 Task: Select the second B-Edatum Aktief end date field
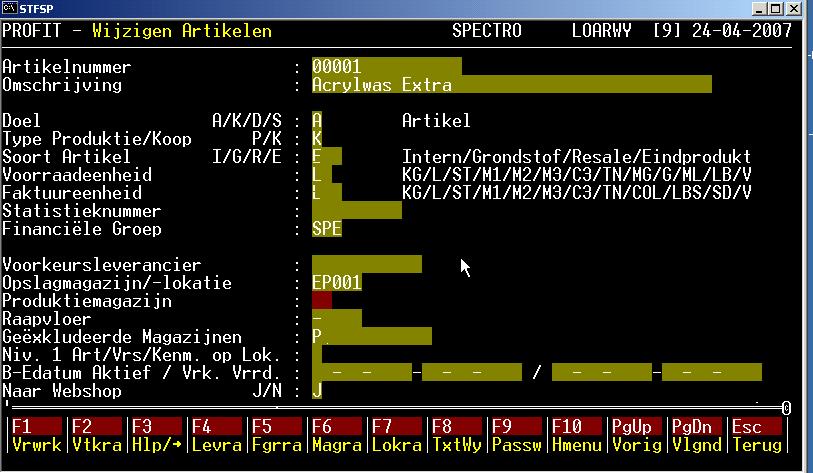(x=472, y=372)
